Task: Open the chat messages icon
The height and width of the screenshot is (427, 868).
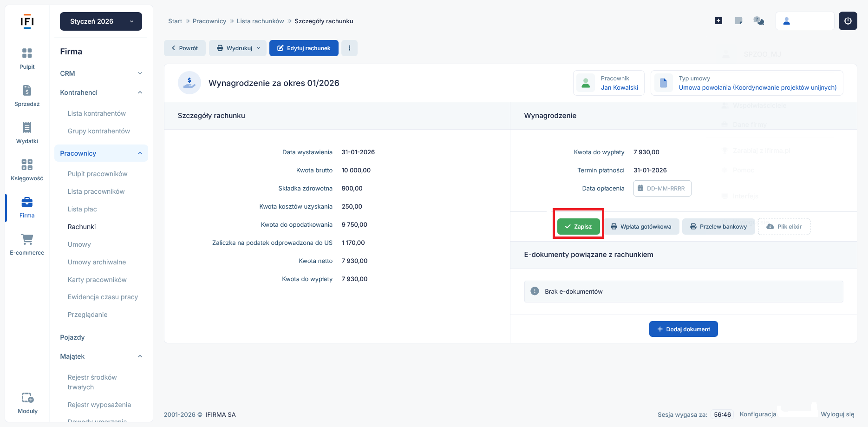Action: click(758, 21)
